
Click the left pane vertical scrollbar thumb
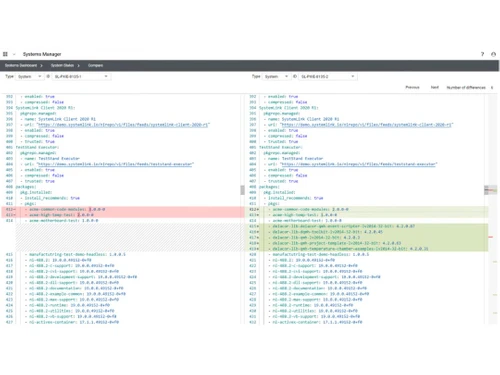[x=242, y=190]
